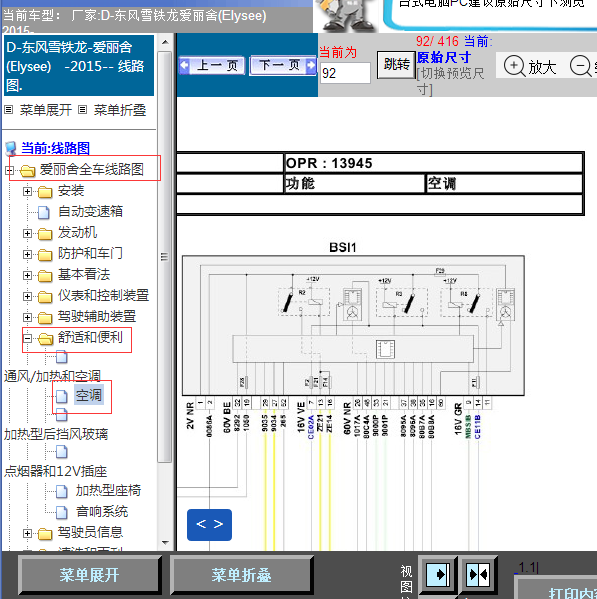Viewport: 597px width, 599px height.
Task: Click the 原始尺寸 size label
Action: click(x=443, y=57)
